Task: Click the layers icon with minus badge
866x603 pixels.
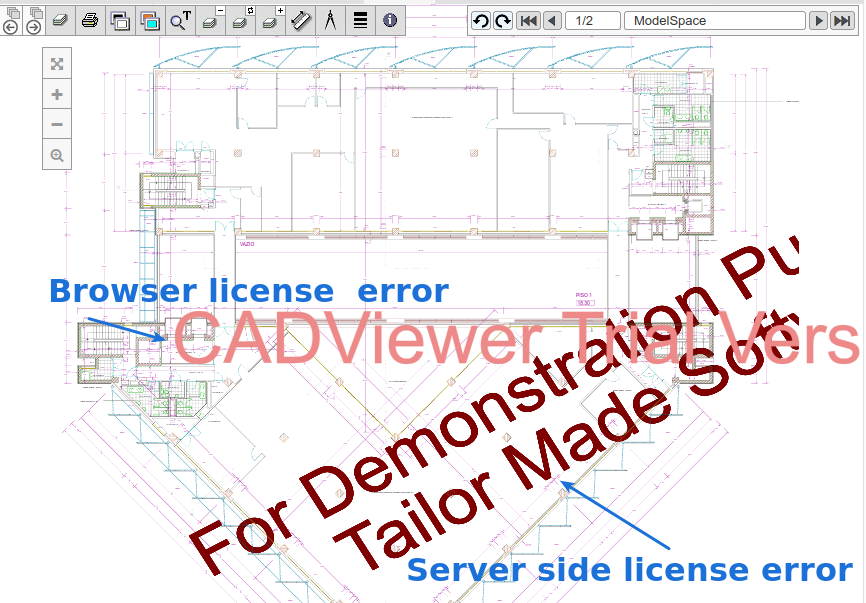Action: (x=211, y=20)
